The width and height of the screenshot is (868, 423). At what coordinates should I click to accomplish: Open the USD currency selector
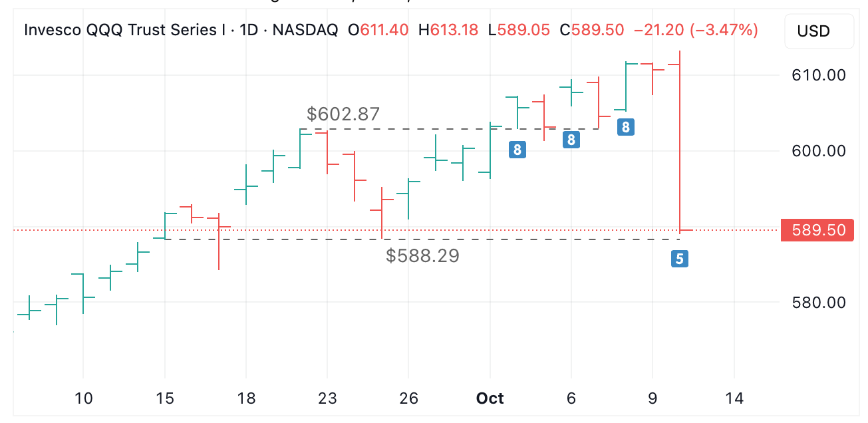point(818,31)
